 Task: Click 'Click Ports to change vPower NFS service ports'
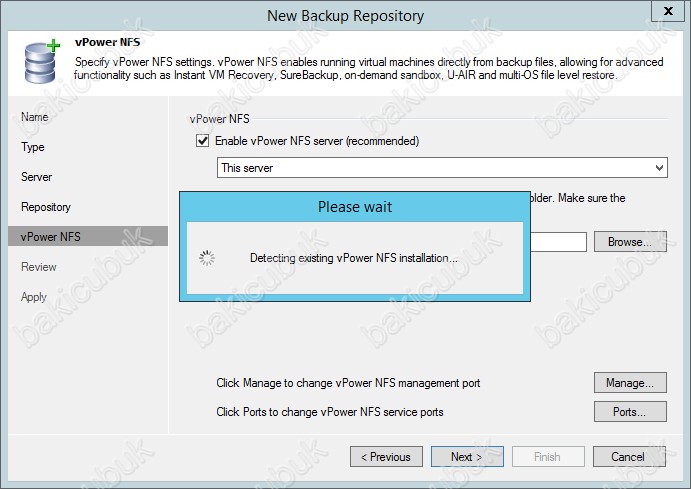click(330, 412)
